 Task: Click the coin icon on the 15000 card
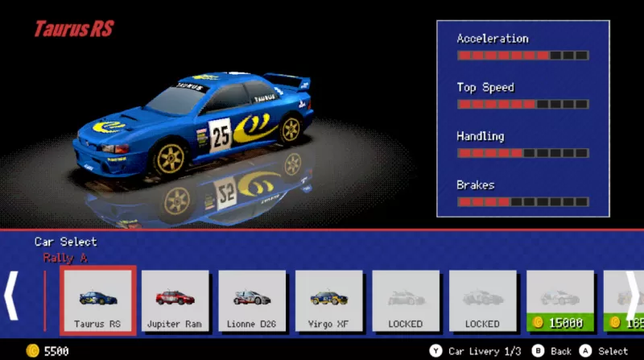538,323
